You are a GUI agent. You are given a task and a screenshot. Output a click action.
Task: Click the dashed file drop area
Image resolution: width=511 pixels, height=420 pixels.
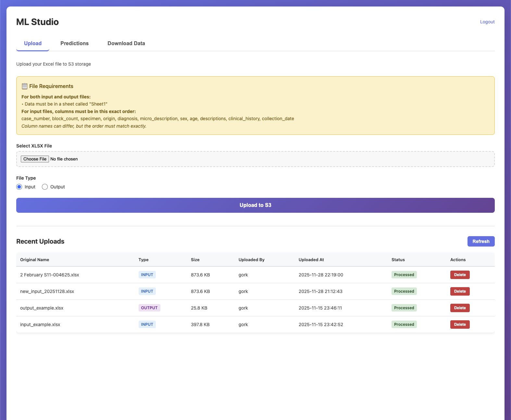[x=255, y=159]
